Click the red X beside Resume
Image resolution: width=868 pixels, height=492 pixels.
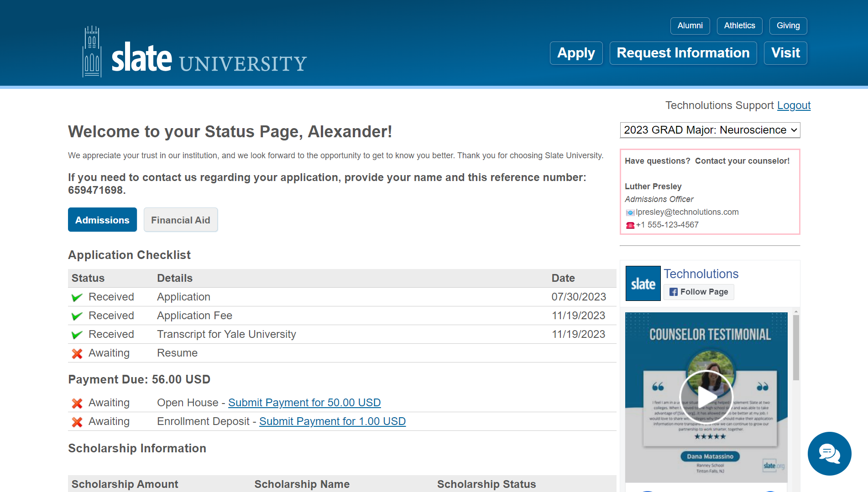[x=77, y=353]
